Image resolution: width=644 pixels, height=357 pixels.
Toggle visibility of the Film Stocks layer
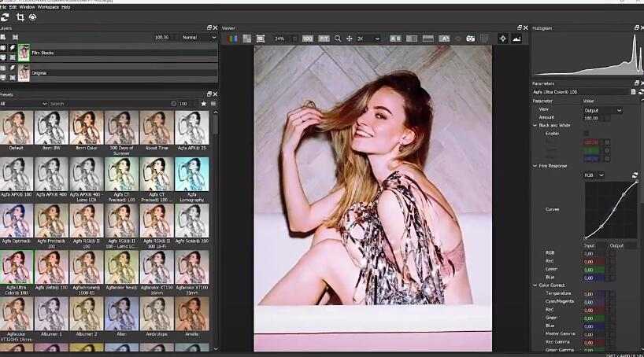click(x=4, y=49)
